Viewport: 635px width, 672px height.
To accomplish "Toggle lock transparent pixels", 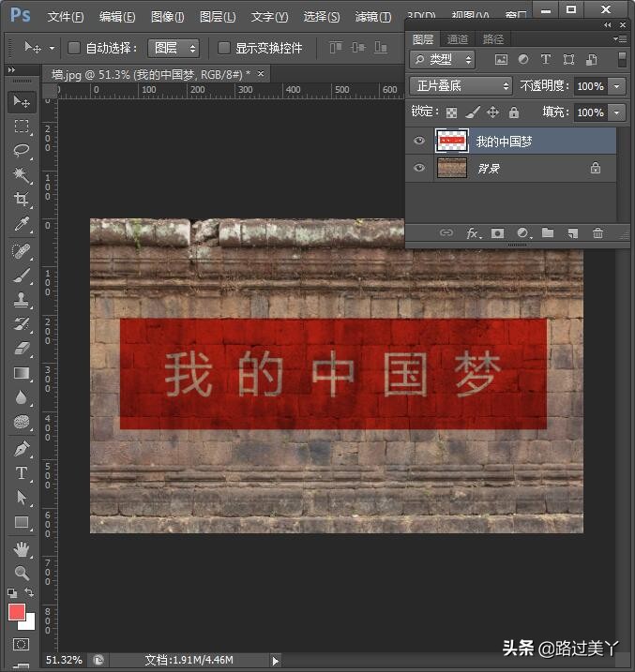I will pyautogui.click(x=451, y=112).
